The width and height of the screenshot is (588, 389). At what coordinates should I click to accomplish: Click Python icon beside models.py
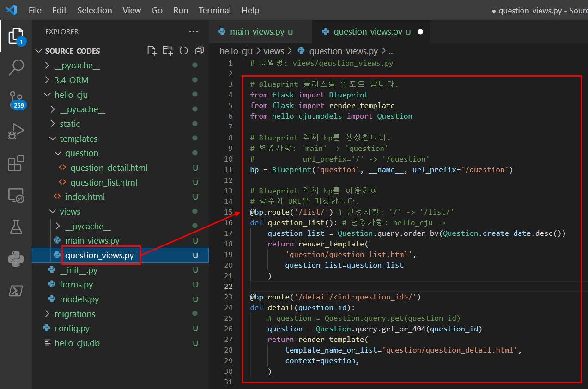[52, 299]
